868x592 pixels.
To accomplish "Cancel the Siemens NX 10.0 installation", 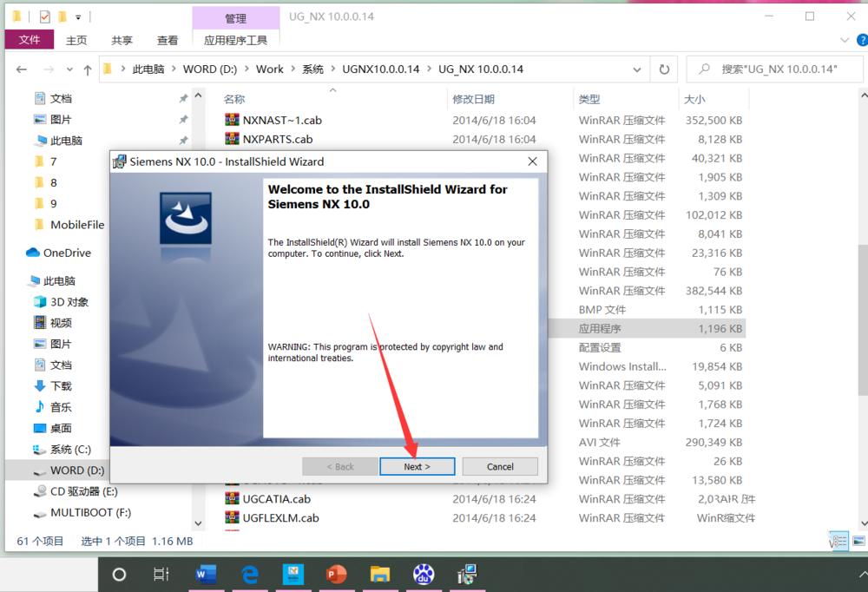I will point(499,466).
